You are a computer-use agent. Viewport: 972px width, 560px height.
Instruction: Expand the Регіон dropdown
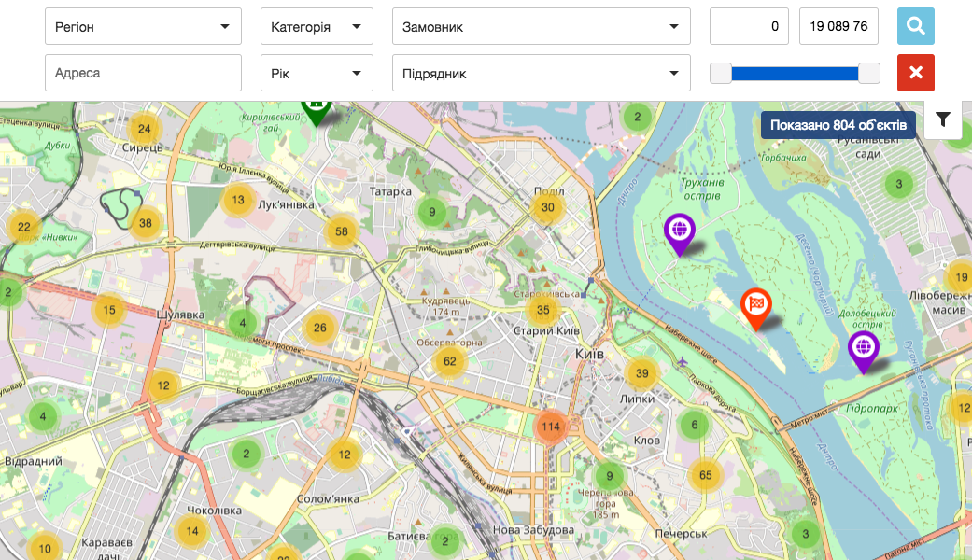click(x=143, y=27)
